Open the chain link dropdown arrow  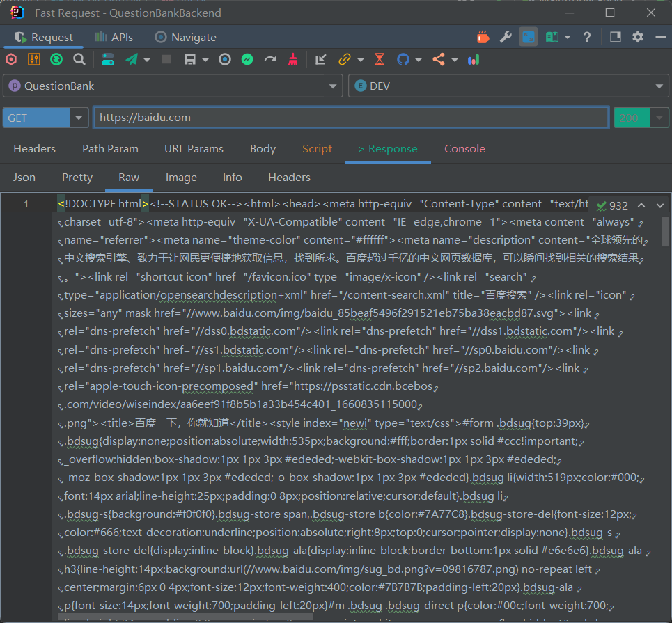[361, 60]
